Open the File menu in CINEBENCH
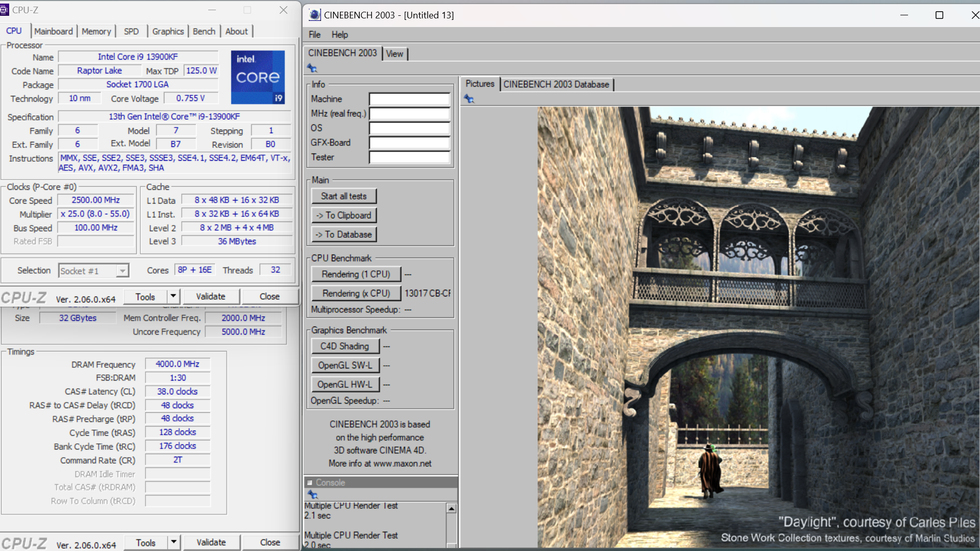The height and width of the screenshot is (551, 980). (x=314, y=35)
